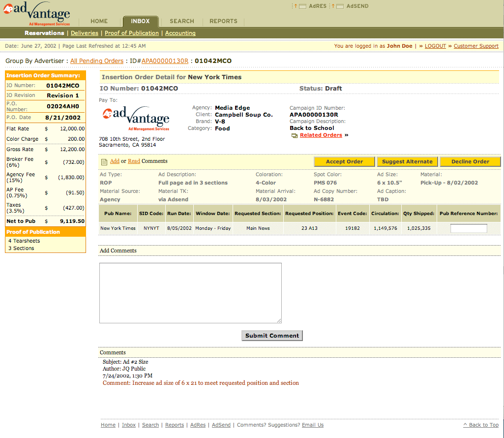Click the P.O. Number value 02024AH0
The height and width of the screenshot is (438, 504).
pos(62,106)
